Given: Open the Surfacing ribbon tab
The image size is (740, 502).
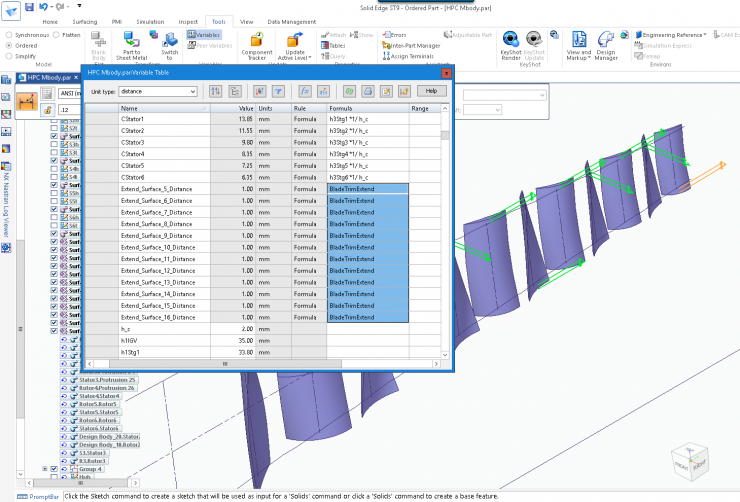Looking at the screenshot, I should point(85,22).
